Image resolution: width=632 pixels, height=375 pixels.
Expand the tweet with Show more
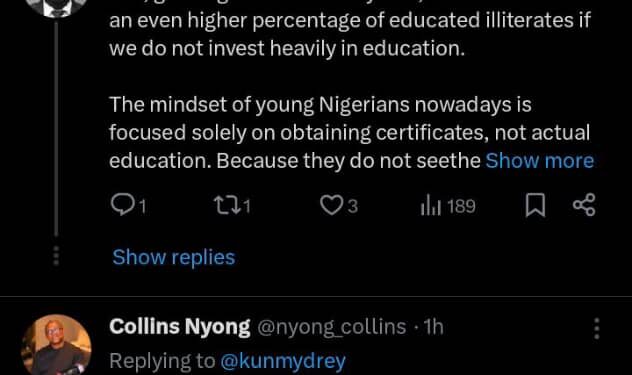[x=540, y=160]
